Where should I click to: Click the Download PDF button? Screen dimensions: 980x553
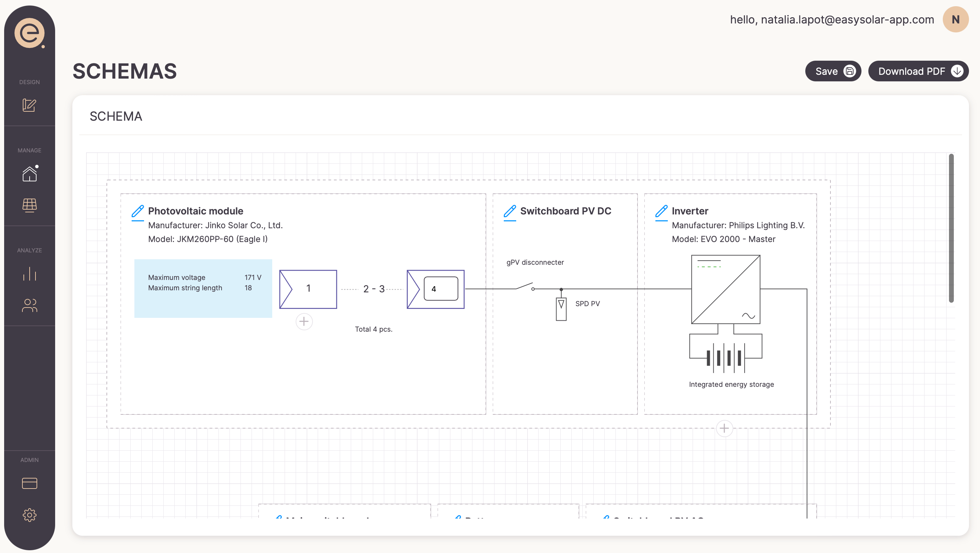coord(918,71)
